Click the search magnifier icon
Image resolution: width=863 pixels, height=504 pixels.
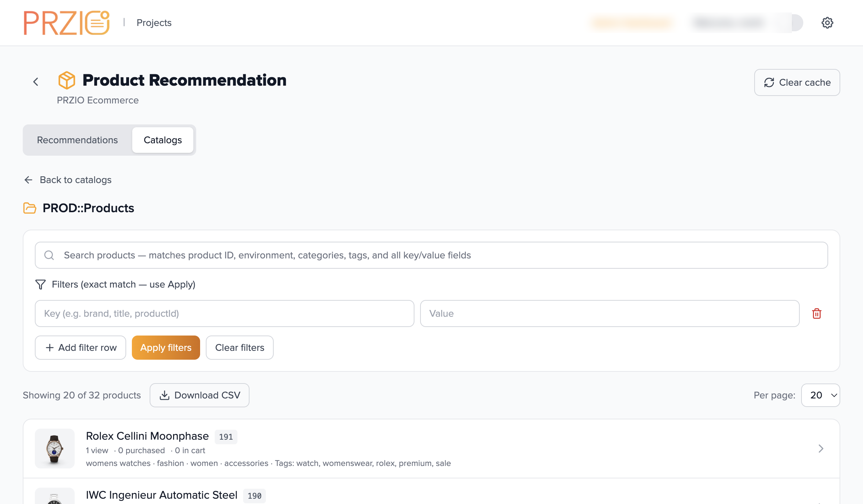pos(49,255)
